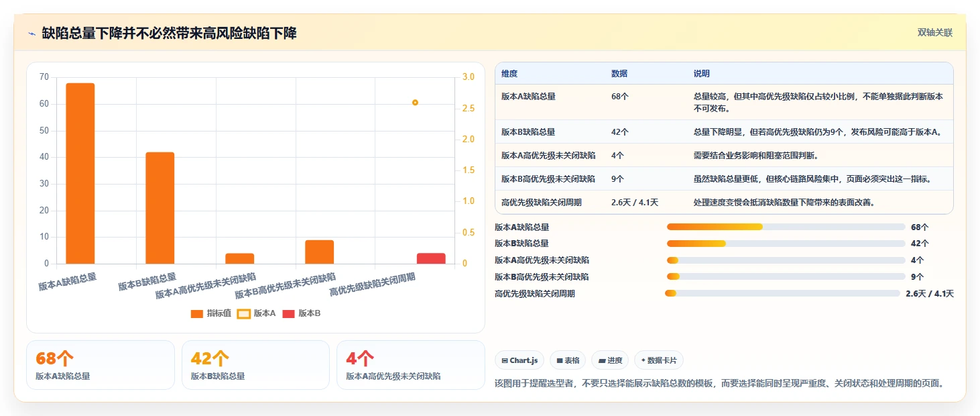Click the 版本B高优先级未关闭缺陷 progress bar

pyautogui.click(x=786, y=276)
